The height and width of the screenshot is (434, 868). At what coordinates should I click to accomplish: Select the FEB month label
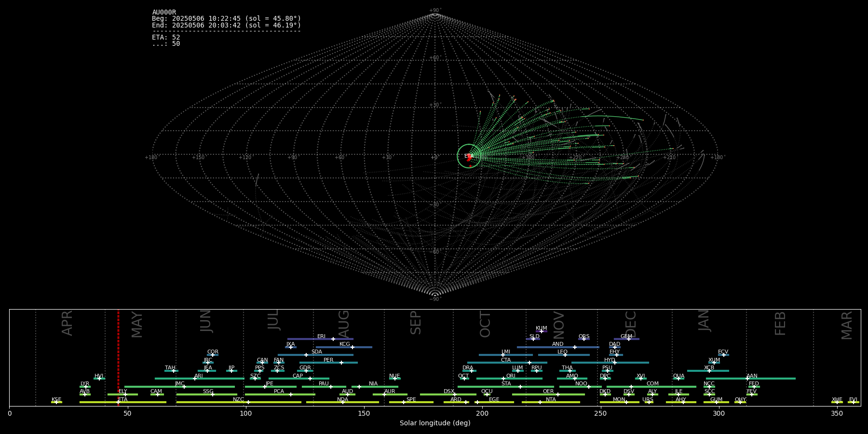coord(780,324)
